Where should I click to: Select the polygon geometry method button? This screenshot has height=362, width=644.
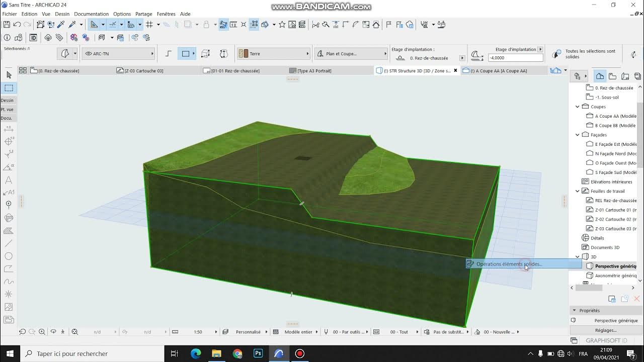(169, 54)
